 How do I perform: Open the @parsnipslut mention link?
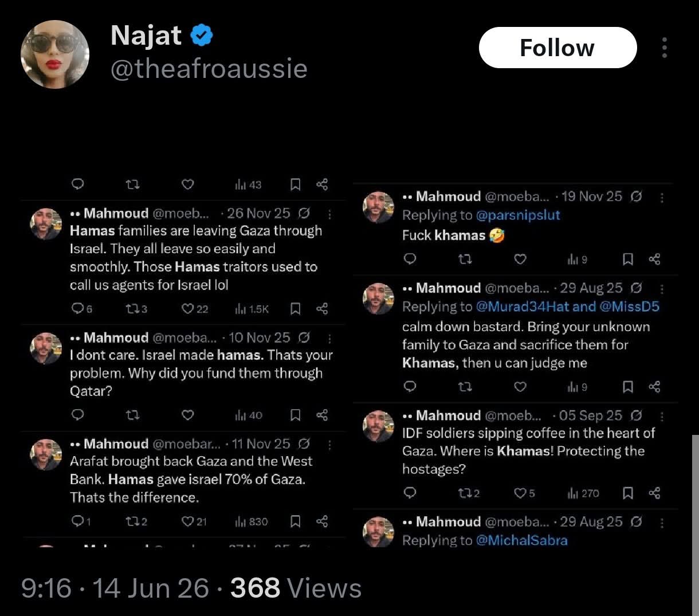[518, 215]
